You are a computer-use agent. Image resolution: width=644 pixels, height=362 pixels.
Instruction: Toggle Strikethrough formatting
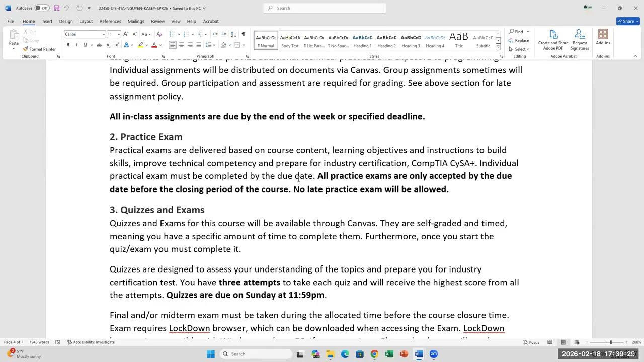[99, 45]
